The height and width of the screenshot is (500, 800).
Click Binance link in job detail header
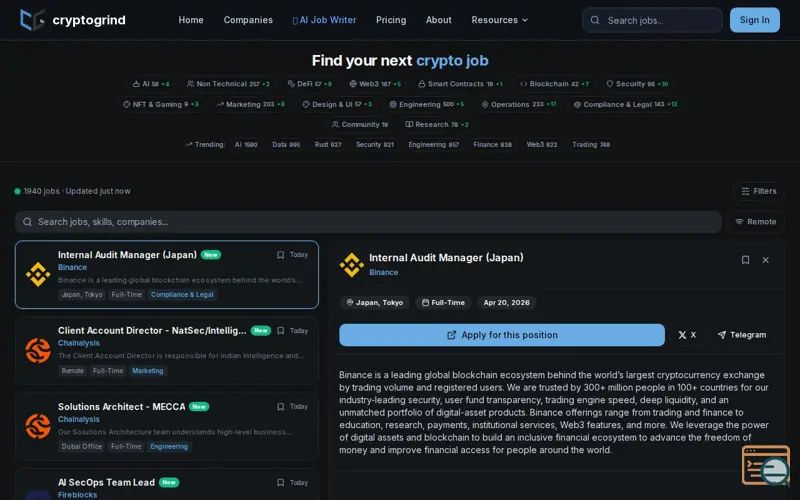click(384, 272)
